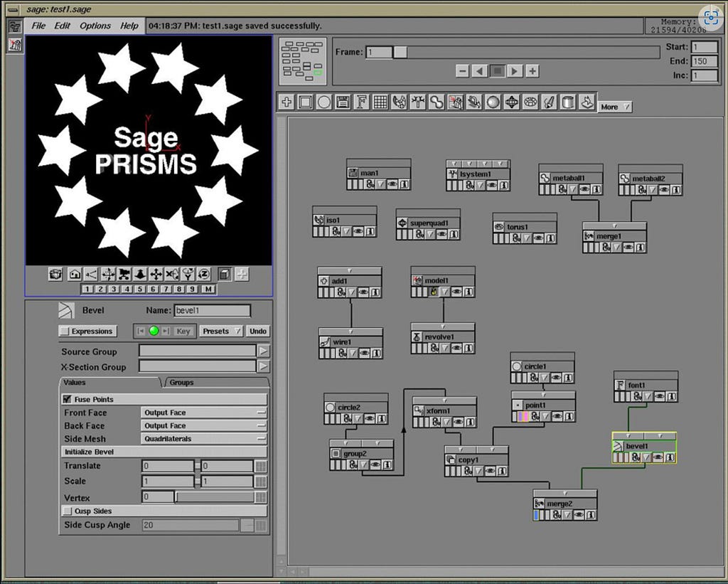Click the floppy disk File operator icon
Viewport: 728px width, 584px height.
(x=343, y=102)
